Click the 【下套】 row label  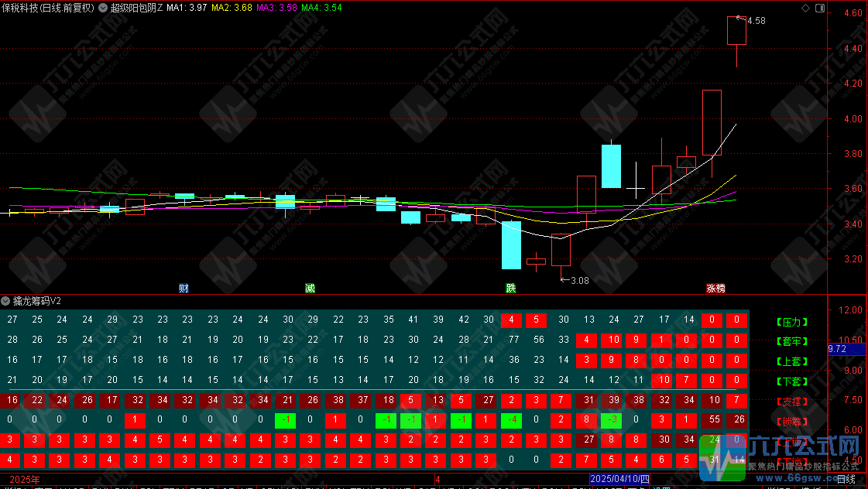coord(791,381)
